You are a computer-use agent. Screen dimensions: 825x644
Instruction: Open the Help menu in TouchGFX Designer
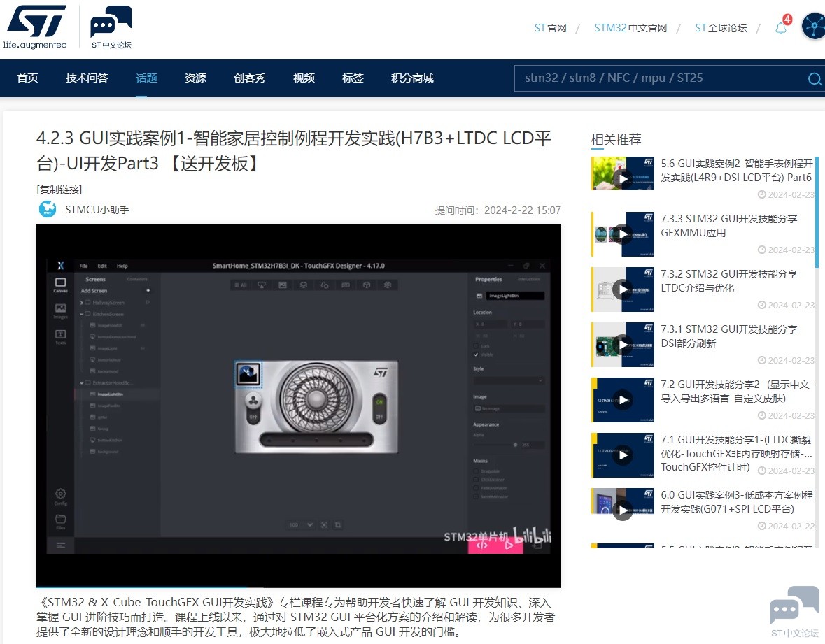(x=122, y=266)
